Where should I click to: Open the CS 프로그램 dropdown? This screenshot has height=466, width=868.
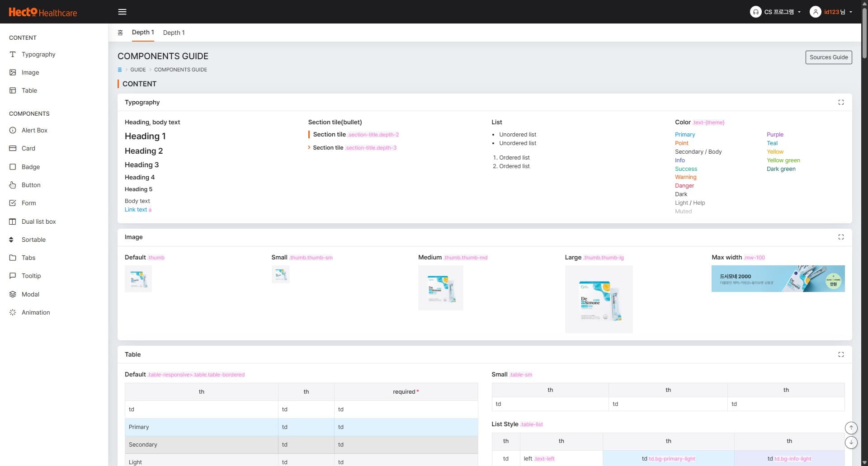coord(775,12)
